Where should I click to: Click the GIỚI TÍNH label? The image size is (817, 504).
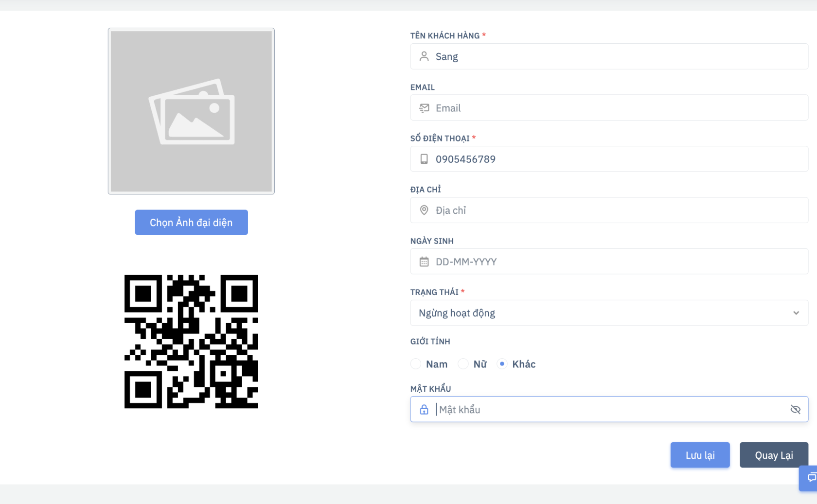click(430, 341)
